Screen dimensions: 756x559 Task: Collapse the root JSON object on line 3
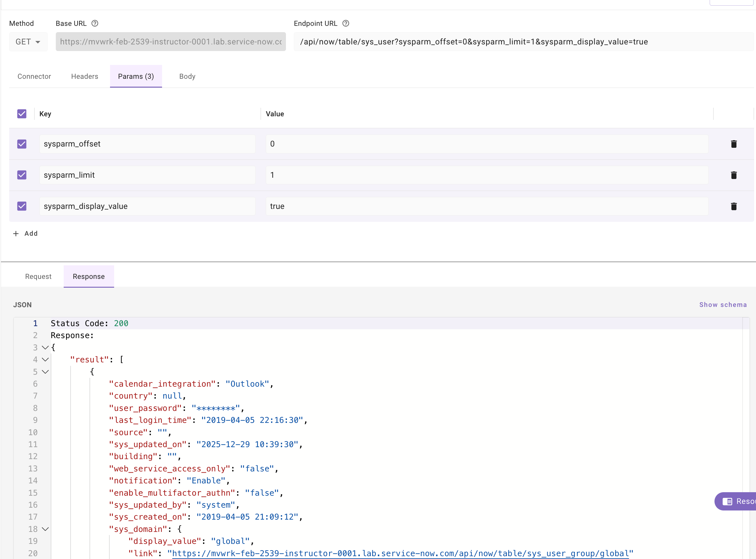click(45, 348)
